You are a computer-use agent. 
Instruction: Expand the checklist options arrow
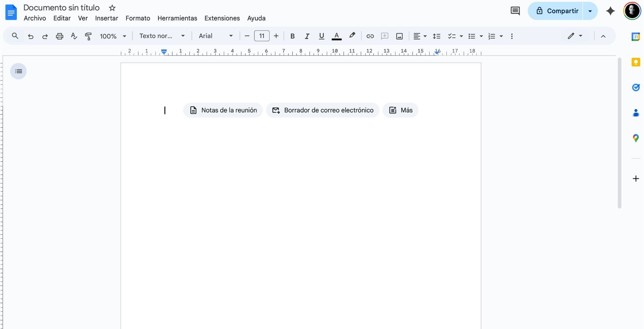461,36
